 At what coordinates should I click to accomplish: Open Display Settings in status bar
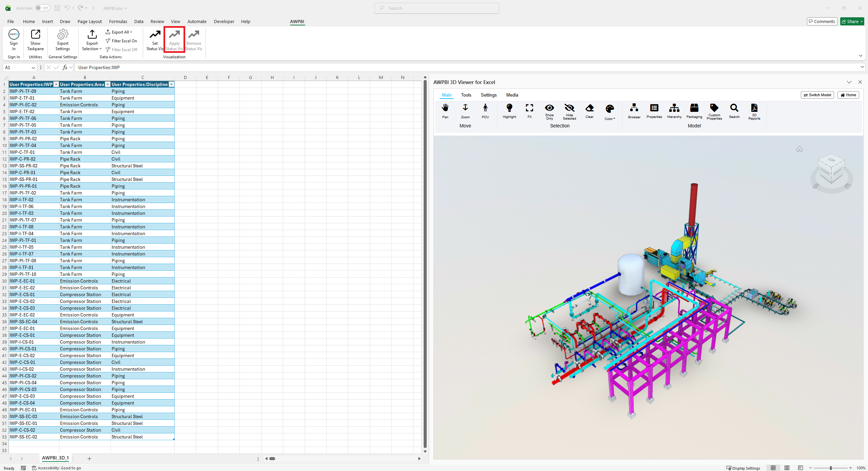[743, 468]
